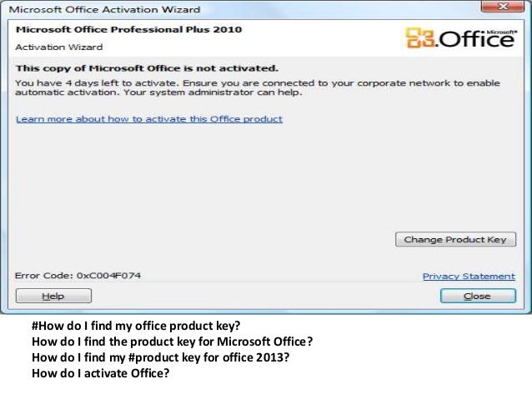Viewport: 532px width, 399px height.
Task: Click the 'not activated' bold heading
Action: click(147, 68)
